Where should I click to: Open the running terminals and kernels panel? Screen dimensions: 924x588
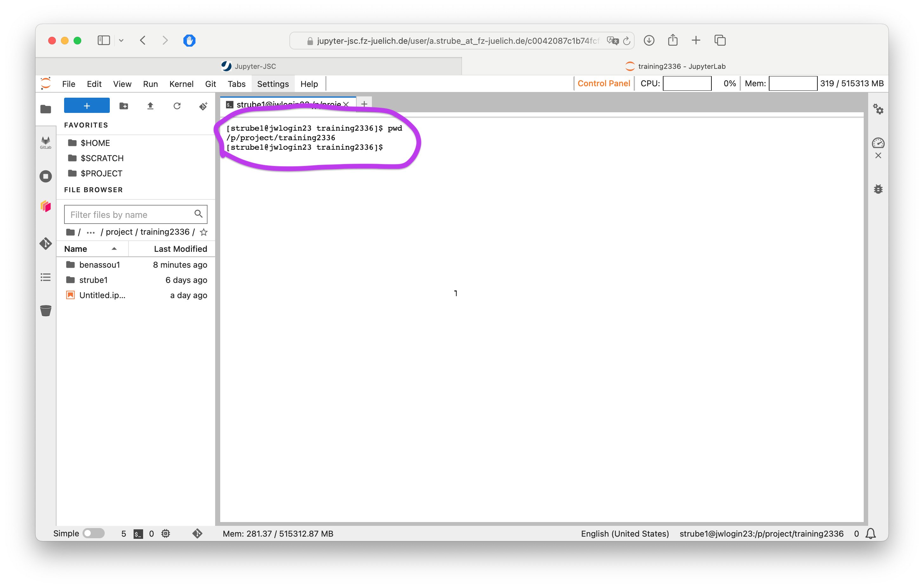pyautogui.click(x=46, y=176)
